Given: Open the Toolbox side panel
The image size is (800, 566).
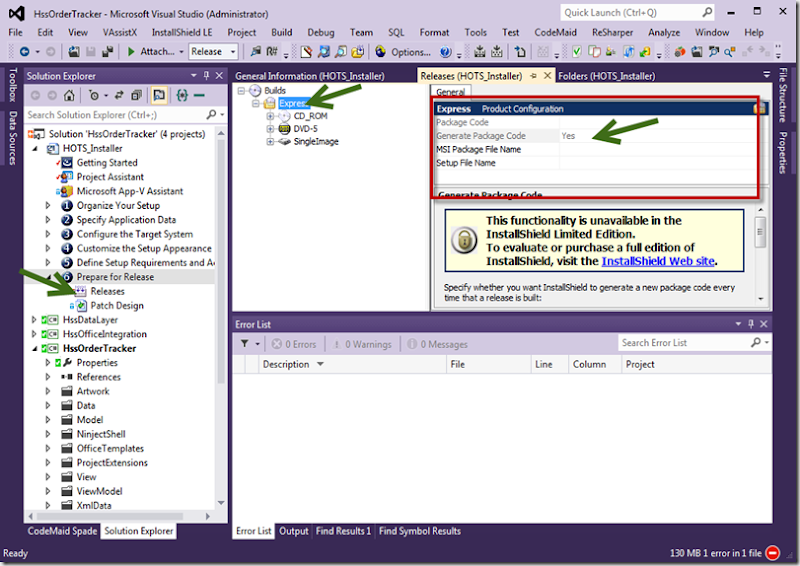Looking at the screenshot, I should [13, 84].
